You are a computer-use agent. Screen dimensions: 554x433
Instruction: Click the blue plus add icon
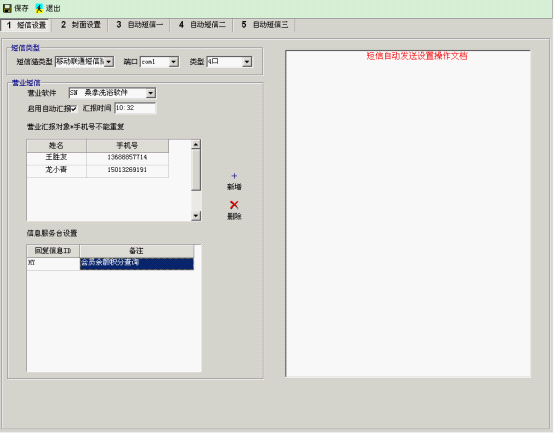click(234, 176)
